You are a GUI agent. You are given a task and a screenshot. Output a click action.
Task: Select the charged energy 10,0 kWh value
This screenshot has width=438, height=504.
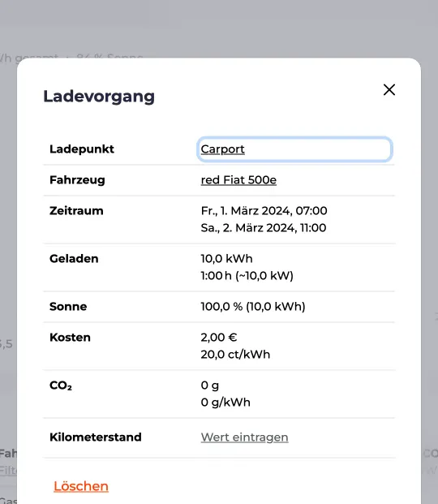point(226,259)
